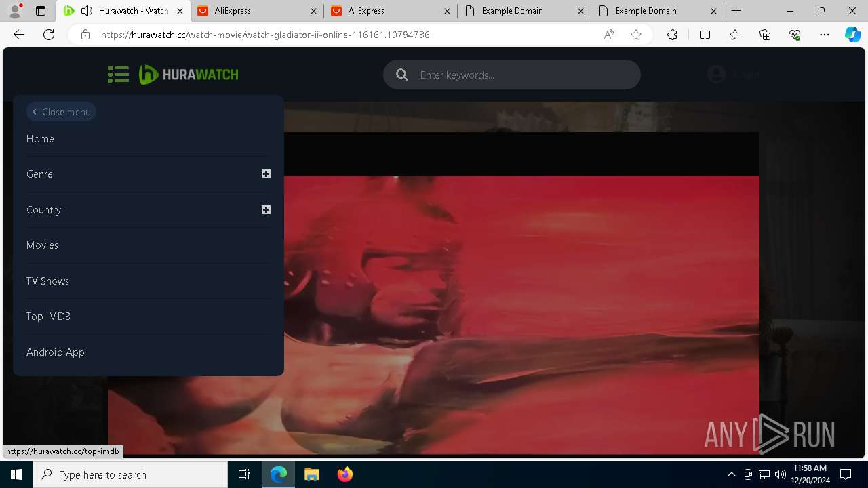Open browser Extensions icon
This screenshot has width=868, height=488.
672,35
